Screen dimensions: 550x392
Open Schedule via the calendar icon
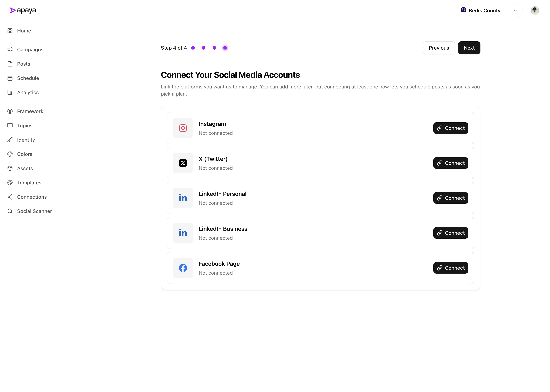10,78
